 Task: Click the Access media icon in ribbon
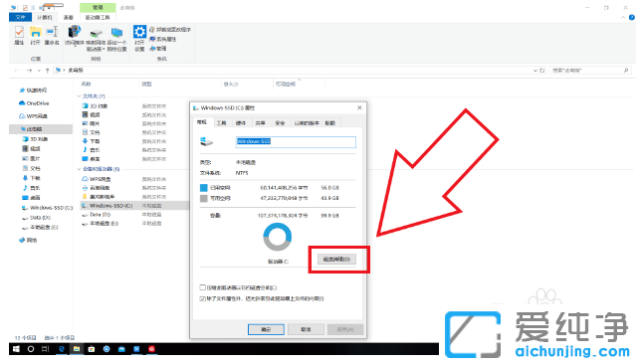point(75,36)
